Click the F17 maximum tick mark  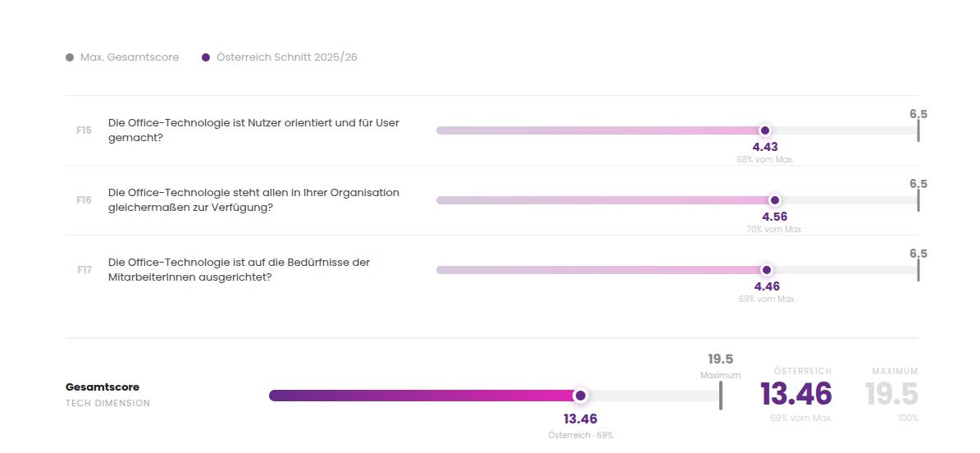[918, 270]
